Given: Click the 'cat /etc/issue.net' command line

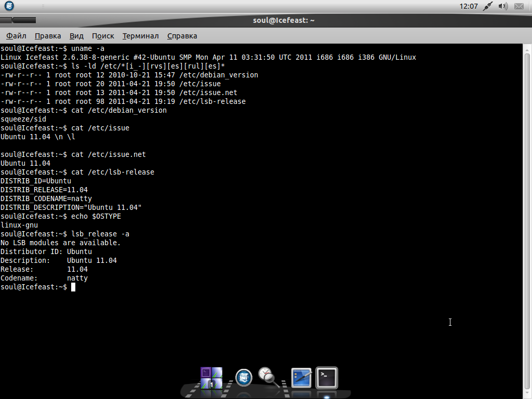Looking at the screenshot, I should pos(73,154).
